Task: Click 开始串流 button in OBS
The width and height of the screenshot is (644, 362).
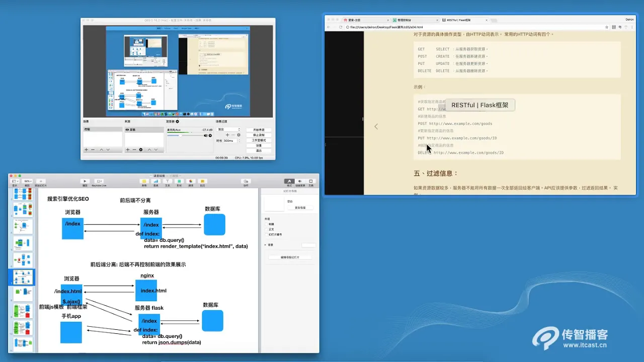Action: point(259,130)
